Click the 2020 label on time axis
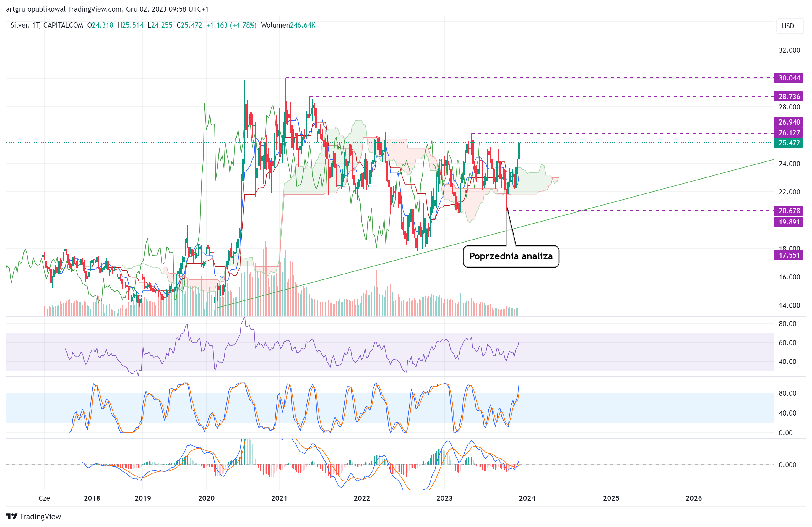Image resolution: width=812 pixels, height=527 pixels. pyautogui.click(x=207, y=498)
